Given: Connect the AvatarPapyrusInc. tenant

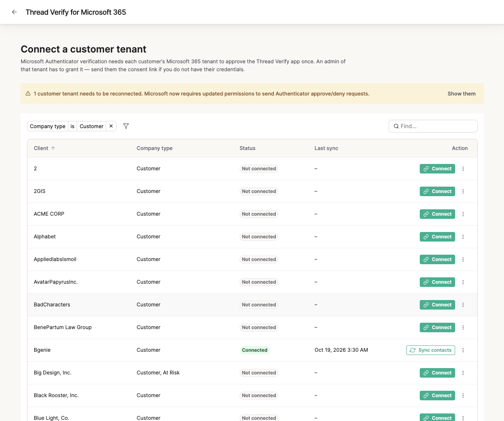Looking at the screenshot, I should coord(437,282).
